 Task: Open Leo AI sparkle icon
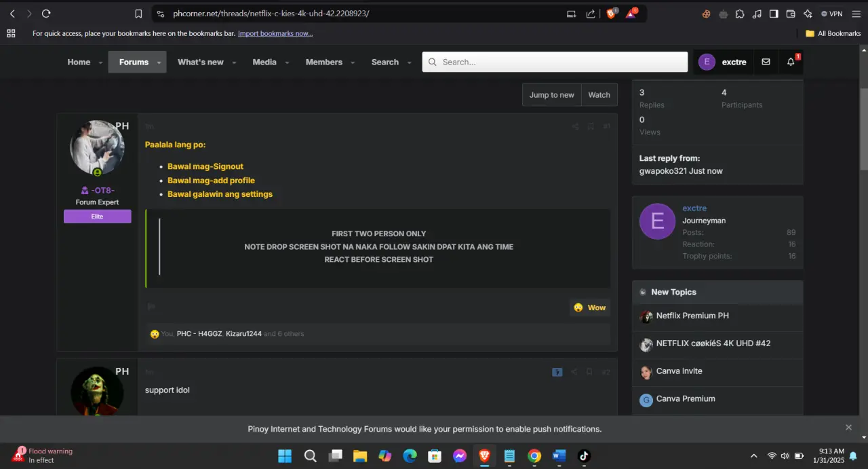tap(808, 14)
